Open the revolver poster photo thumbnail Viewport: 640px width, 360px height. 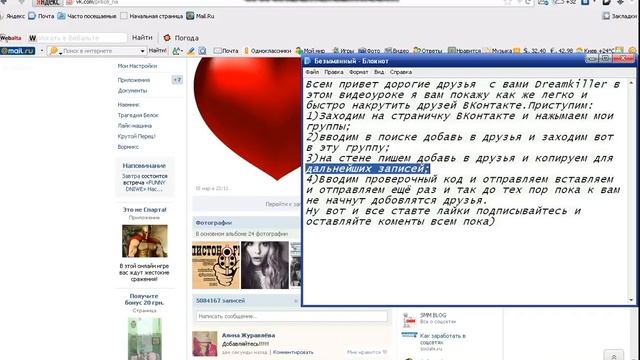(216, 265)
